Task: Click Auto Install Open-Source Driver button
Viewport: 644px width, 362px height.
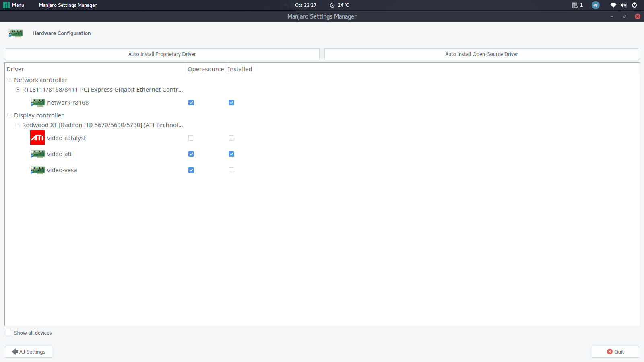Action: pyautogui.click(x=482, y=54)
